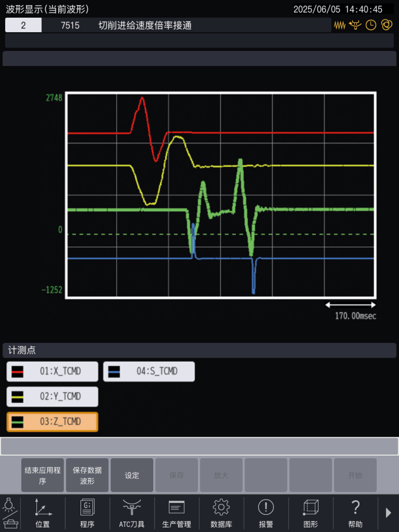Screen dimensions: 399x532
Task: Open the 帮助 help question mark
Action: pos(355,513)
